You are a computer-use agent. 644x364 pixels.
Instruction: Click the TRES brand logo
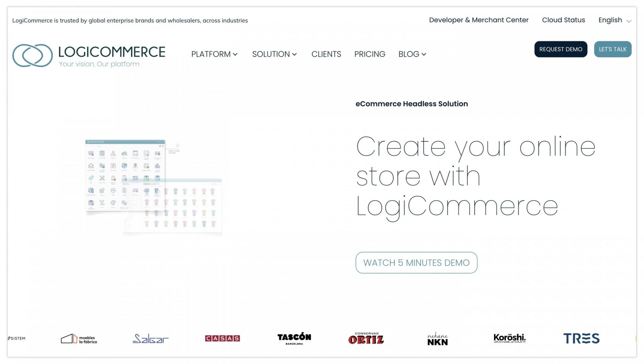tap(581, 338)
